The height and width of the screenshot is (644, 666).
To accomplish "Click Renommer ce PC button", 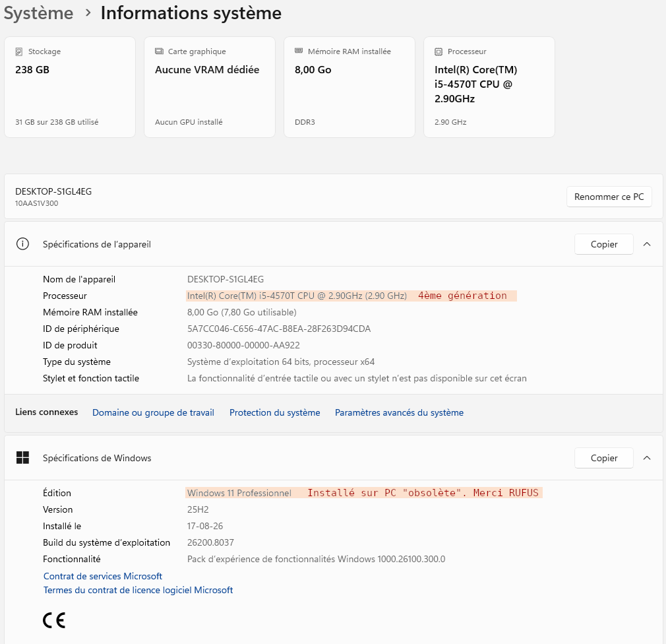I will [609, 197].
